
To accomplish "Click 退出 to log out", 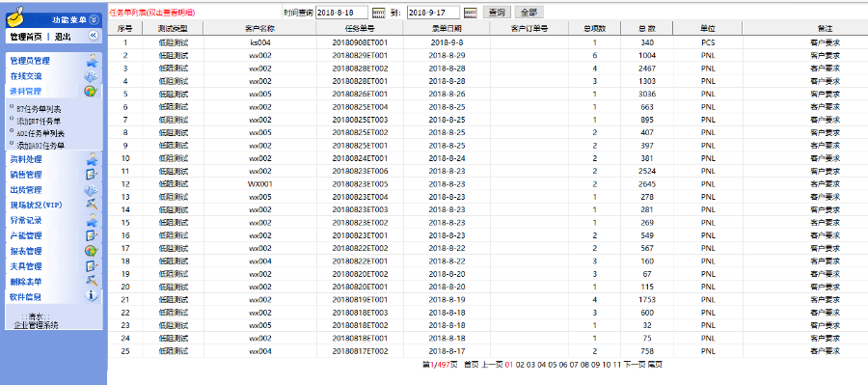I will (63, 37).
